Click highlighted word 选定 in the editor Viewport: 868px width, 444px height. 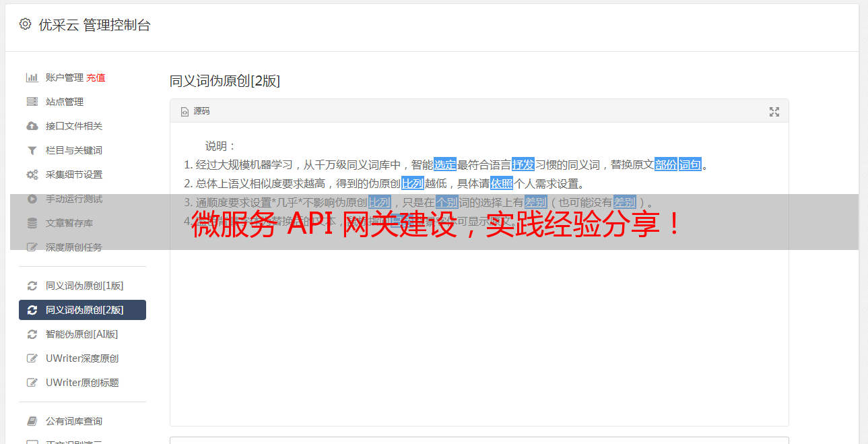(x=445, y=164)
